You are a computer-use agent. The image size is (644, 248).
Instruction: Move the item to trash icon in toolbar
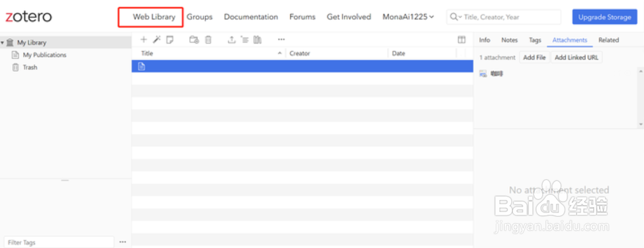click(208, 40)
